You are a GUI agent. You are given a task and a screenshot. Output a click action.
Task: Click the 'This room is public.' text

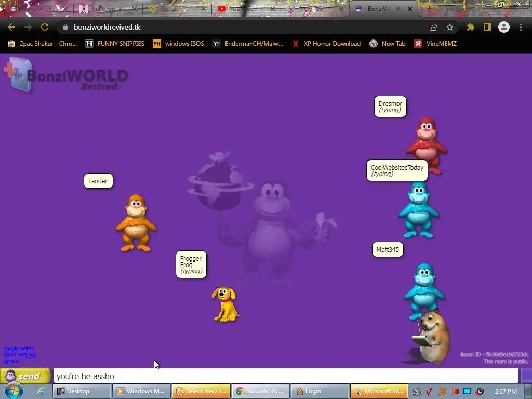point(506,362)
